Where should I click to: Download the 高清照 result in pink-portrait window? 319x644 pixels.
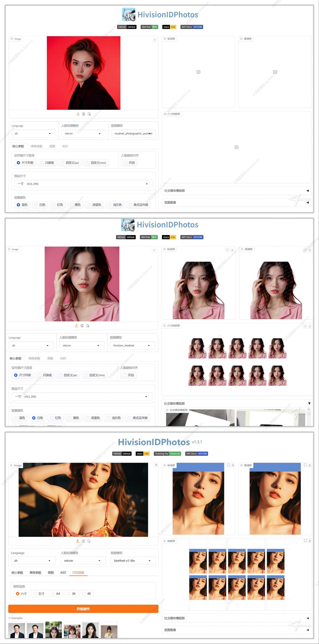[x=310, y=250]
